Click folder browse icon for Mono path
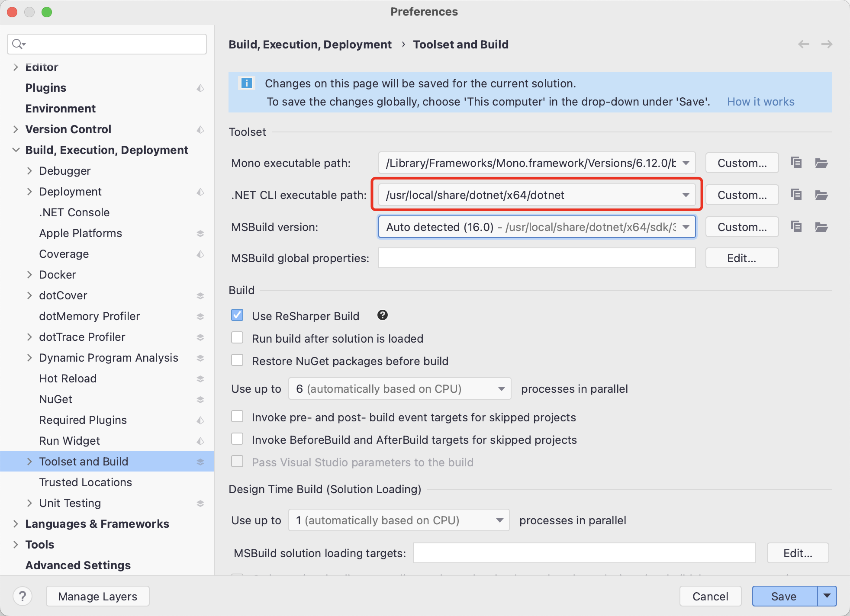 821,163
